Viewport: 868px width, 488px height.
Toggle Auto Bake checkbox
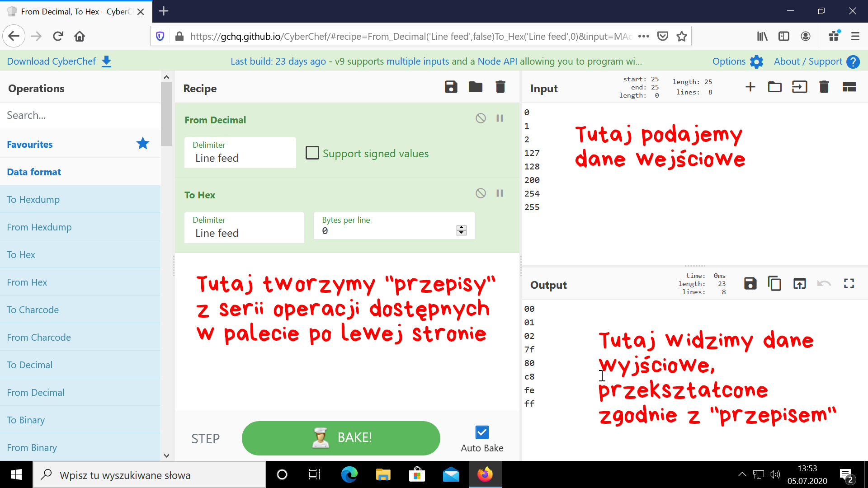pos(481,432)
